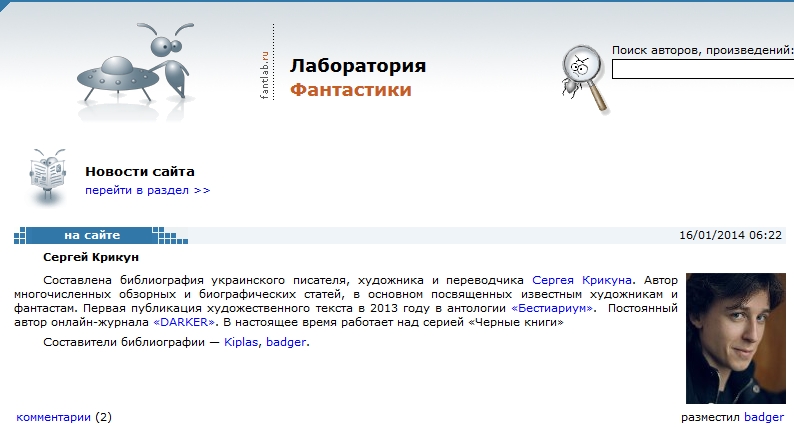This screenshot has width=794, height=427.
Task: Focus the author search input field
Action: click(702, 70)
